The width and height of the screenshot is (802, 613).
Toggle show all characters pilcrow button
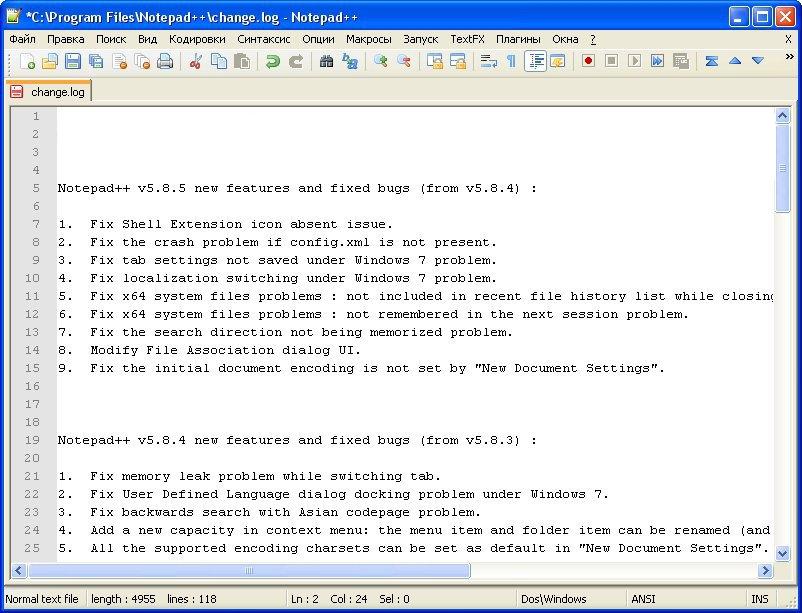click(511, 61)
